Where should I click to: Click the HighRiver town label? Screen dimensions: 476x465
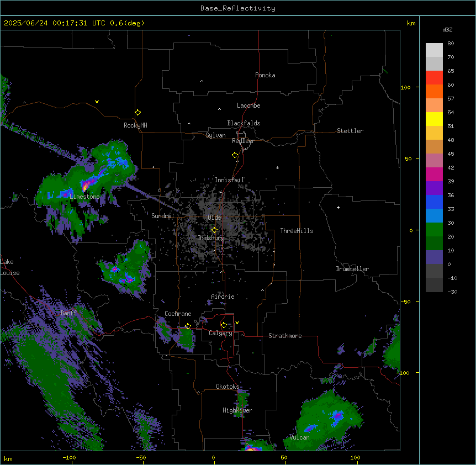(237, 410)
